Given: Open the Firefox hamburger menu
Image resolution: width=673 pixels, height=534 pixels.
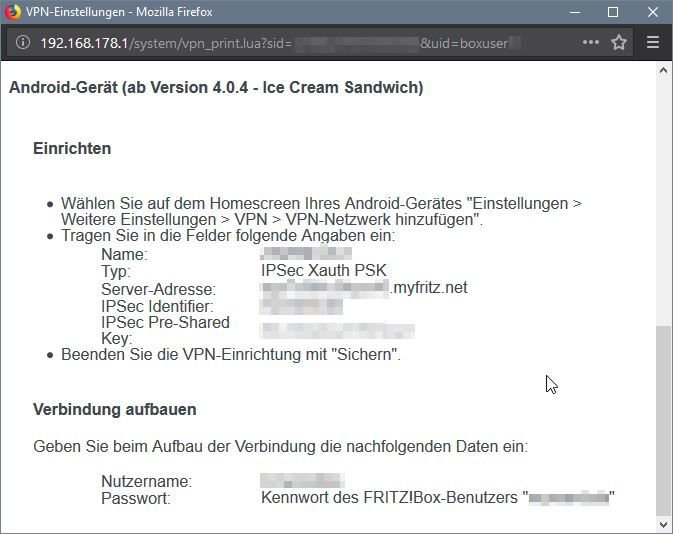Looking at the screenshot, I should (652, 42).
